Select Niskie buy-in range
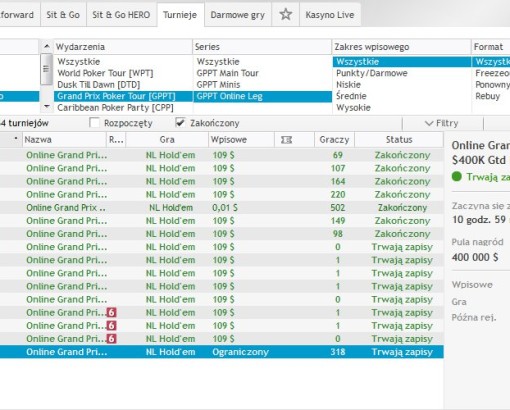This screenshot has width=510, height=410. click(x=402, y=85)
